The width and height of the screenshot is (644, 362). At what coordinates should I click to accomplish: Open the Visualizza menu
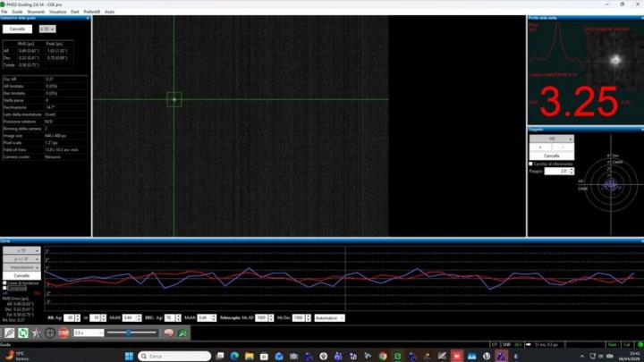pyautogui.click(x=58, y=12)
